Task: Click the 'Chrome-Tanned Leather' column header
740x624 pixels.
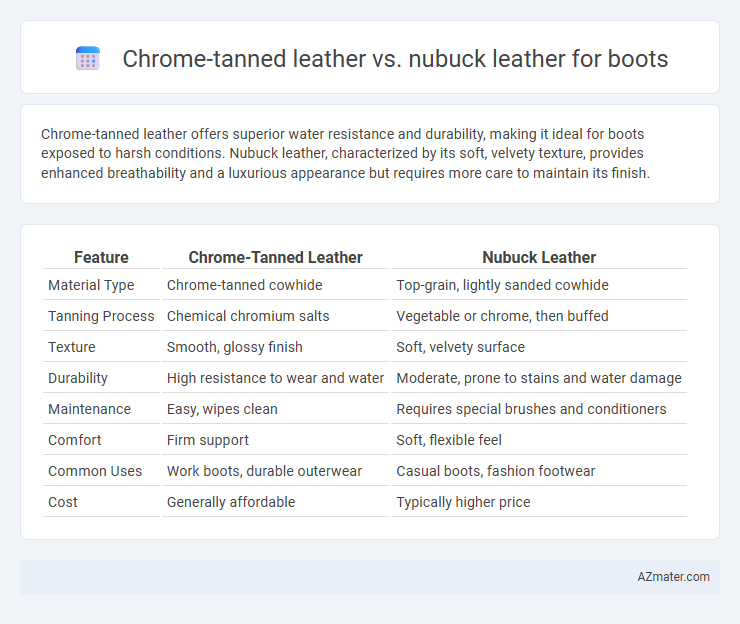Action: [275, 257]
